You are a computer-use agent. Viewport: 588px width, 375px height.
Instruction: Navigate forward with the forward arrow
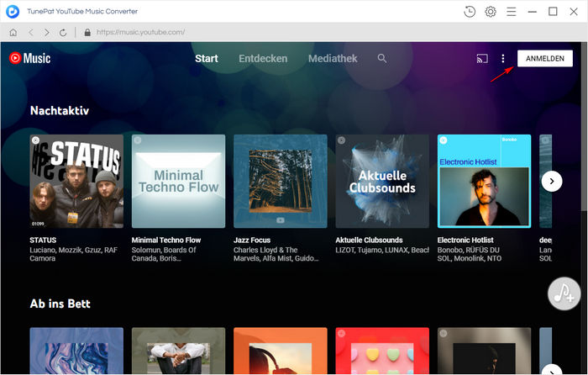coord(46,32)
